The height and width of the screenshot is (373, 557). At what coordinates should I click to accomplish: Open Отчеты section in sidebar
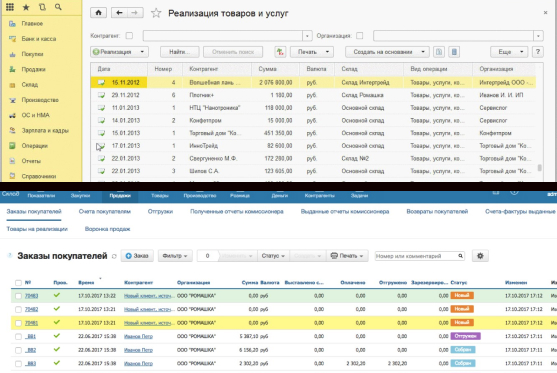click(x=31, y=161)
